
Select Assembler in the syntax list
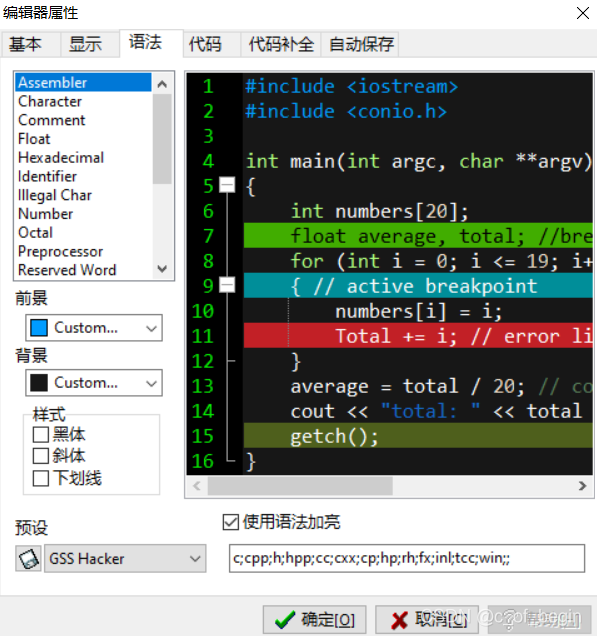point(84,82)
